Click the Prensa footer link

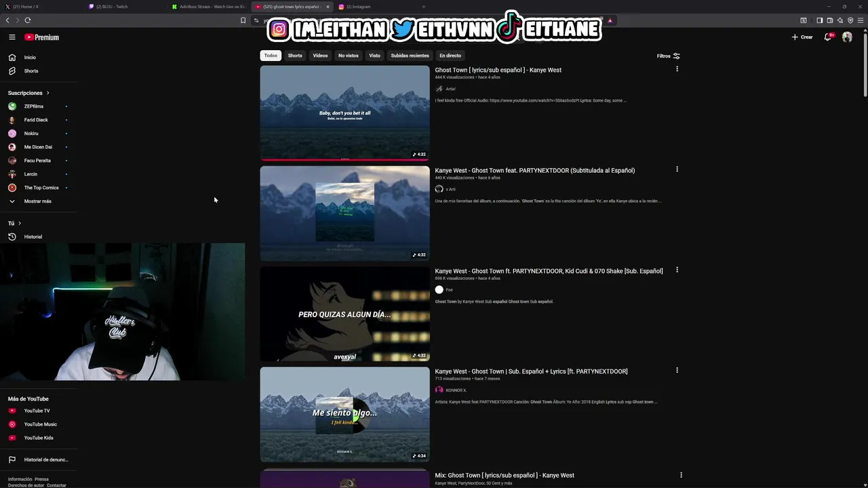point(41,479)
